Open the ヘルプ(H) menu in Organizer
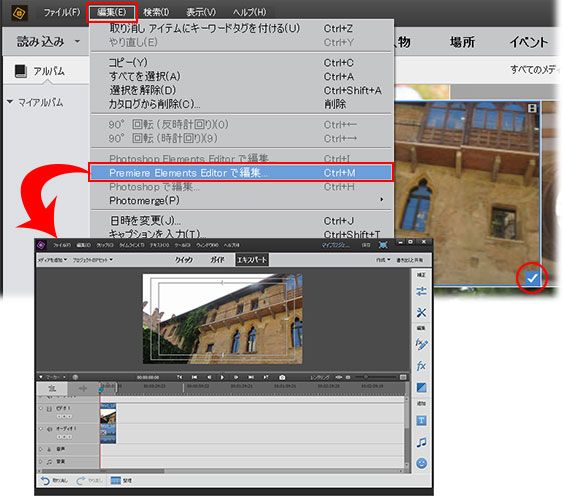Screen dimensions: 563x496 (x=250, y=13)
